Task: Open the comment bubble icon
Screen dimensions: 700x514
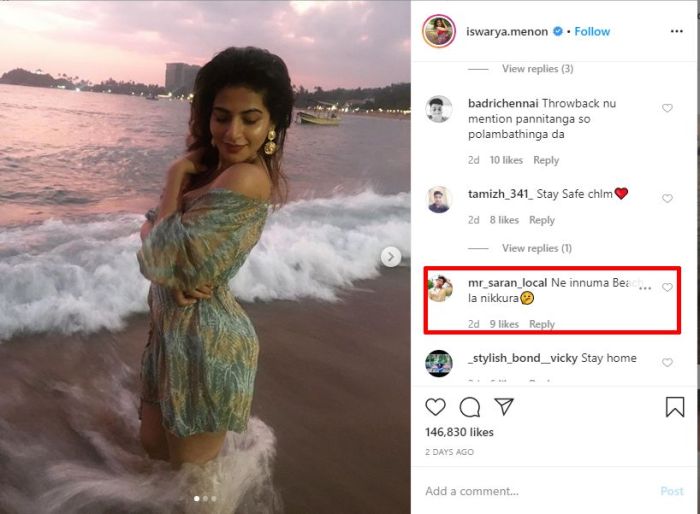Action: (x=470, y=407)
